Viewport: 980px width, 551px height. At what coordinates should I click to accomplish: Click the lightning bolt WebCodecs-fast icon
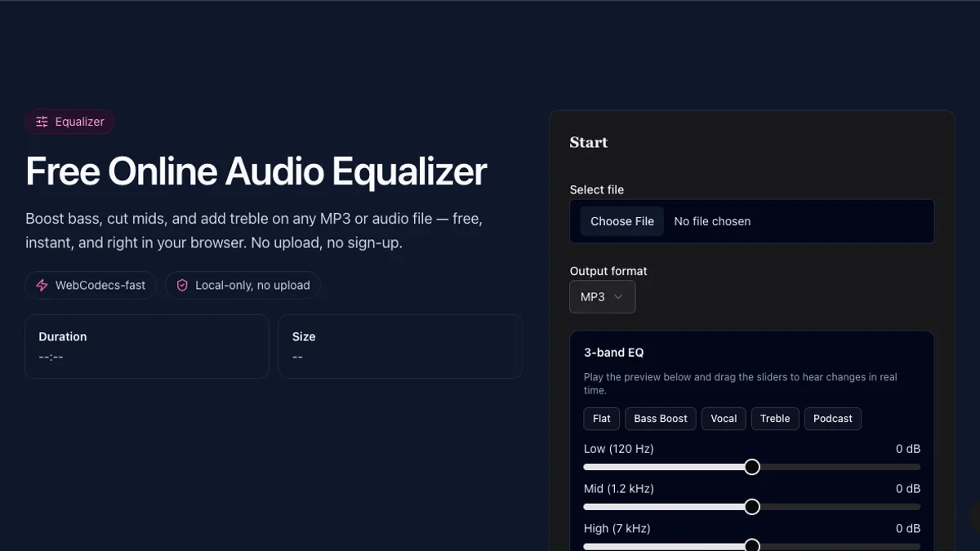(x=42, y=286)
